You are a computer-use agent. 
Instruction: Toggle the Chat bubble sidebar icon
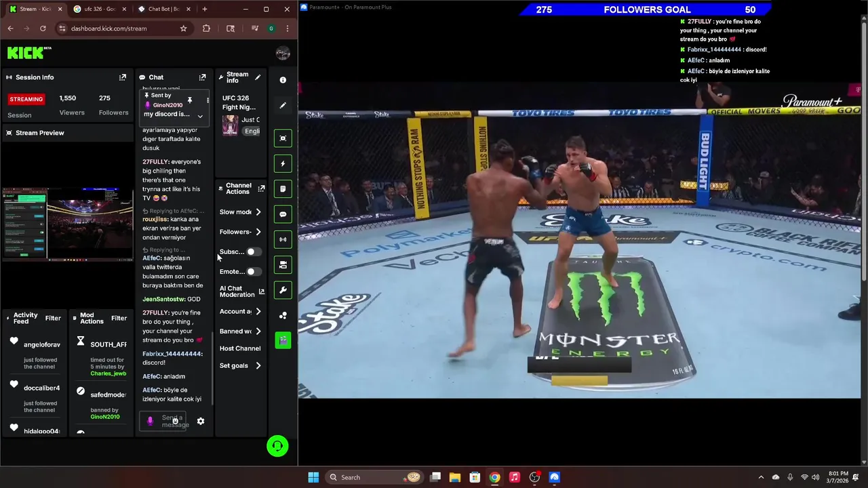283,214
